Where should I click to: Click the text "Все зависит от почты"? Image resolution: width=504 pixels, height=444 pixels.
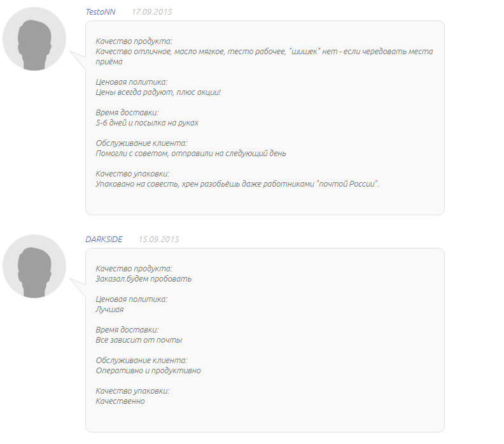[x=139, y=340]
